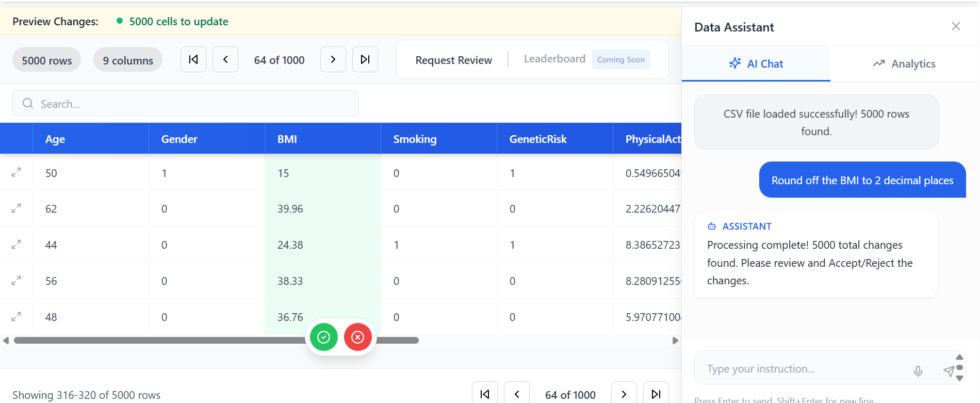Jump to last page in bottom pagination
This screenshot has width=980, height=403.
656,394
